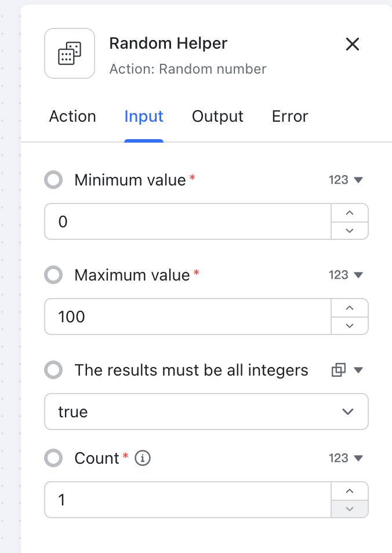This screenshot has width=392, height=553.
Task: Expand the true/false integers dropdown
Action: coord(206,412)
